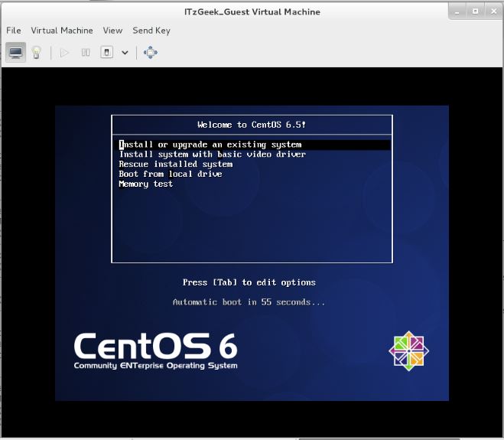Select Install or upgrade an existing system
This screenshot has height=440, width=504.
[252, 145]
